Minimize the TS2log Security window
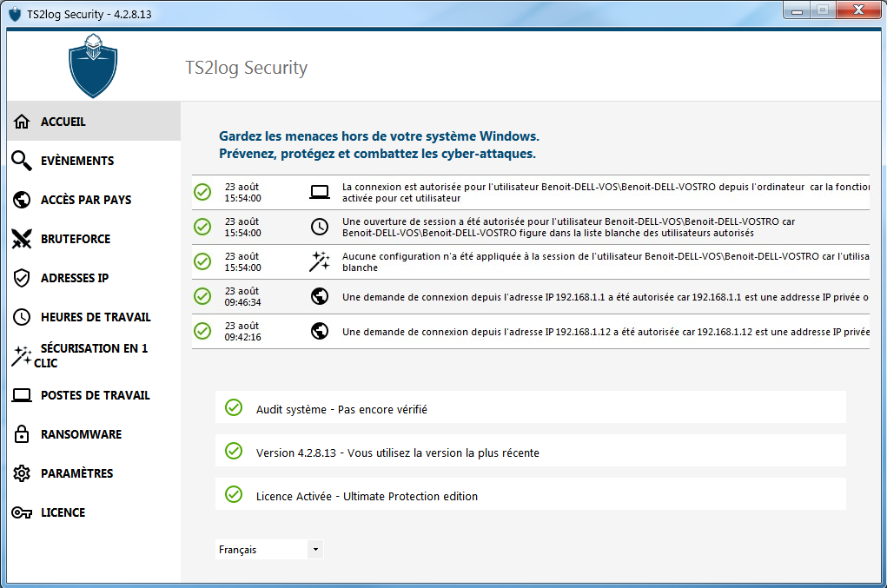Viewport: 887px width, 588px height. tap(797, 10)
